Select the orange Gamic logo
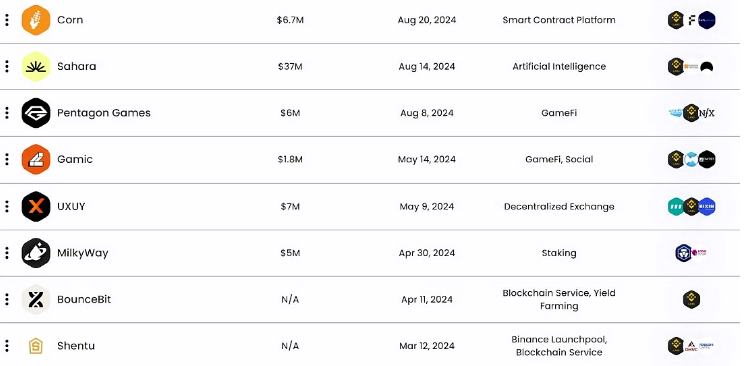 tap(36, 160)
